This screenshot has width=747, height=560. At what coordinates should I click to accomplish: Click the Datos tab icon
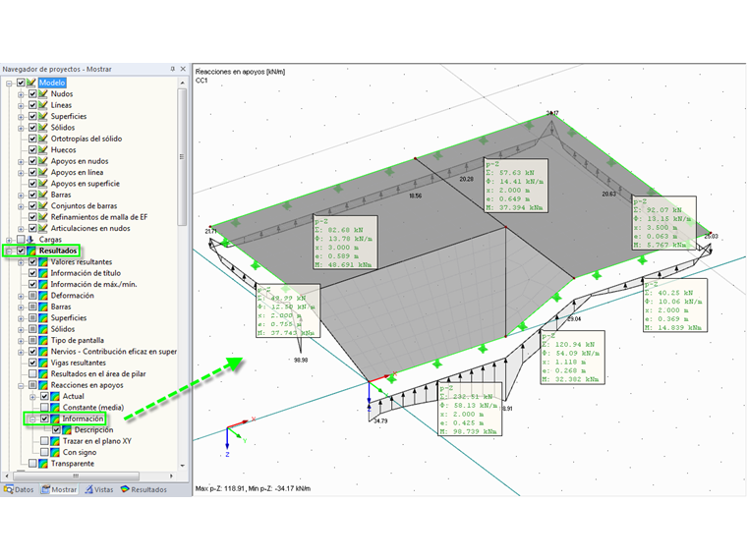coord(8,489)
